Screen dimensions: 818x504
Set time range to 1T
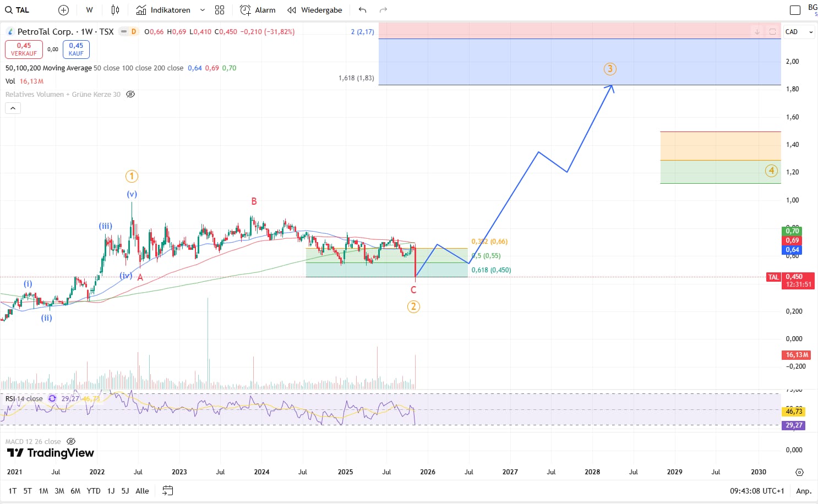coord(12,491)
